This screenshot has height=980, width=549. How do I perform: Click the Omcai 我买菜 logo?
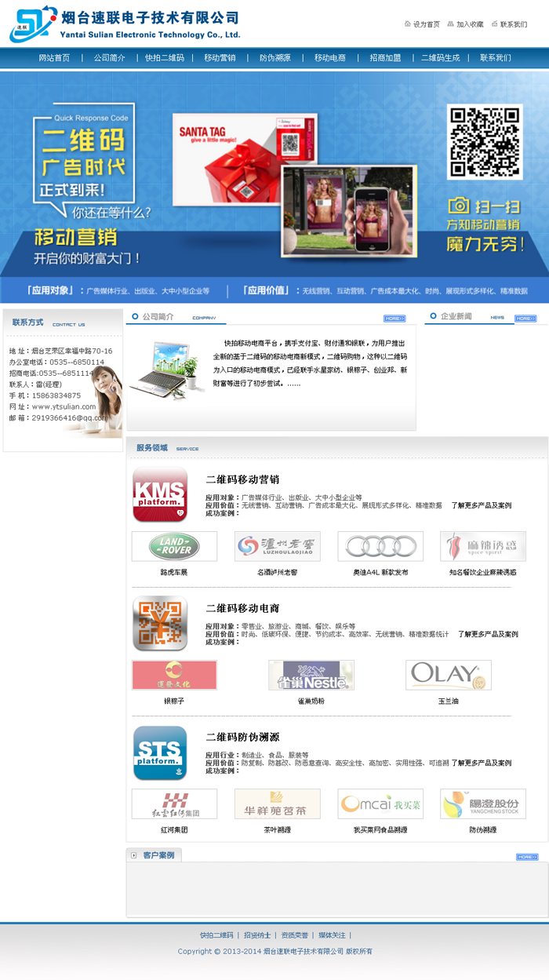click(x=380, y=804)
